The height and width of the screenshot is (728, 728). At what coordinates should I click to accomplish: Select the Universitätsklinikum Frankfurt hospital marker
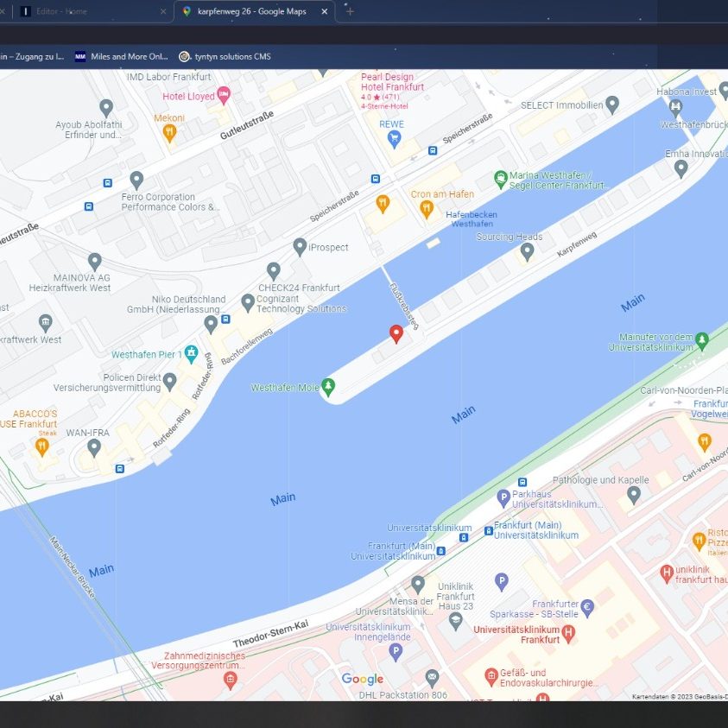pos(568,634)
